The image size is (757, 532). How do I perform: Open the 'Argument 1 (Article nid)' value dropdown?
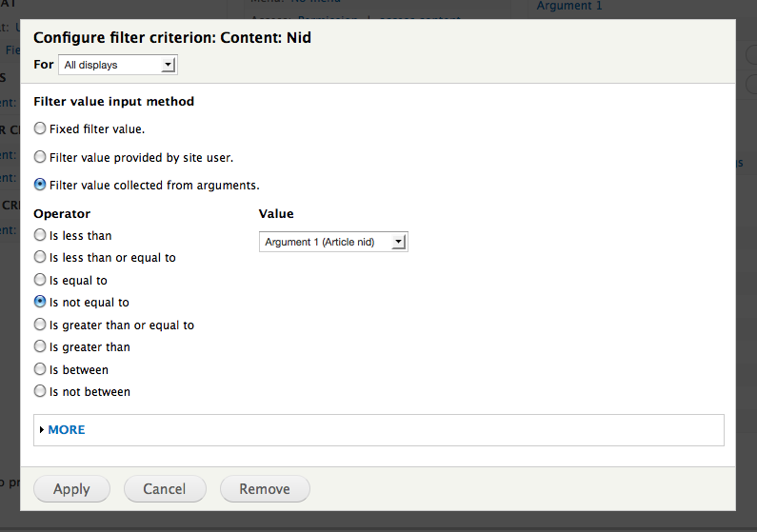[x=333, y=242]
